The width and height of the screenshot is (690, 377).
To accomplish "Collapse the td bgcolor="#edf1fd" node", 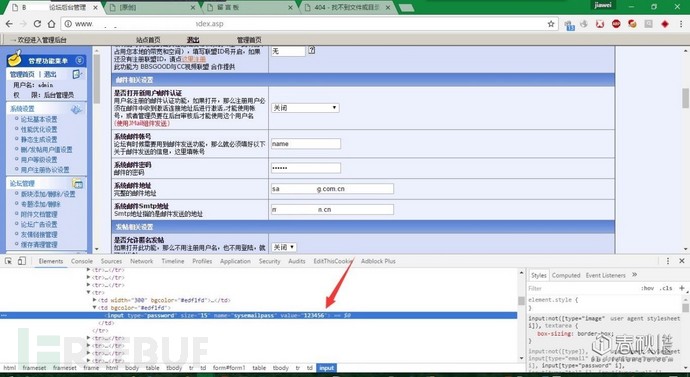I will tap(95, 307).
